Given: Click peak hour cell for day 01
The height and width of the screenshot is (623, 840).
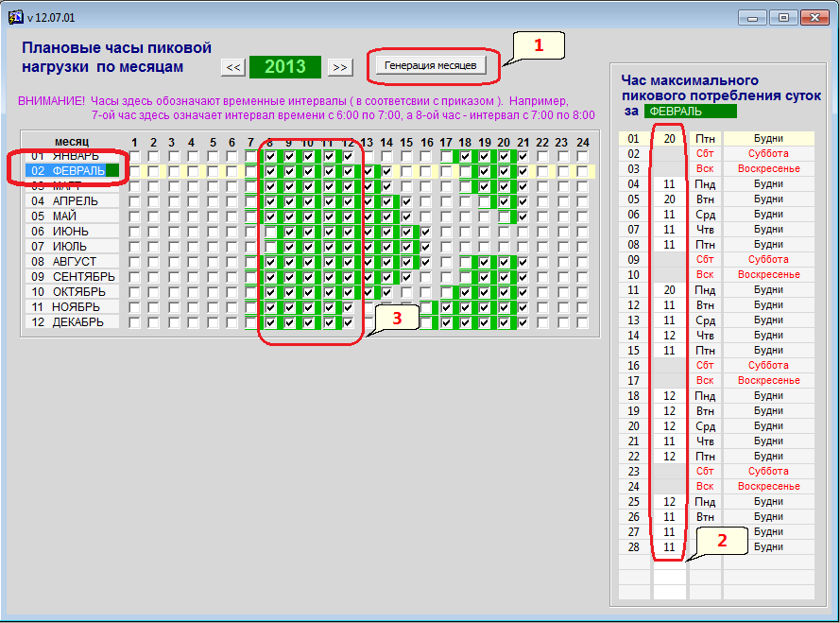Looking at the screenshot, I should [x=669, y=138].
